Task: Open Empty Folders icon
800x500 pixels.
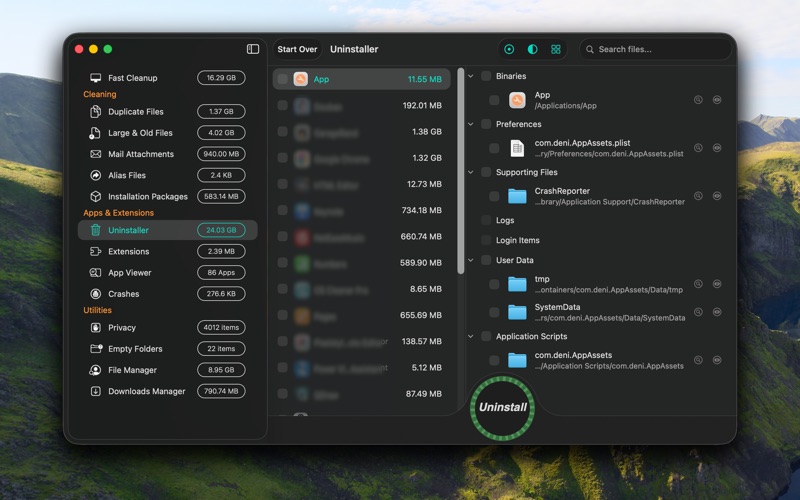Action: click(x=96, y=348)
